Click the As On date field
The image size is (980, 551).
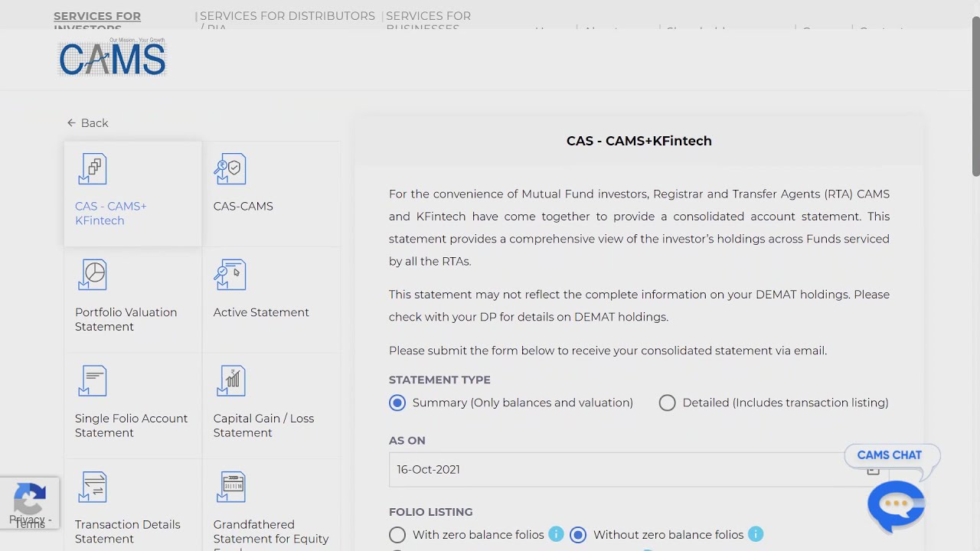639,469
